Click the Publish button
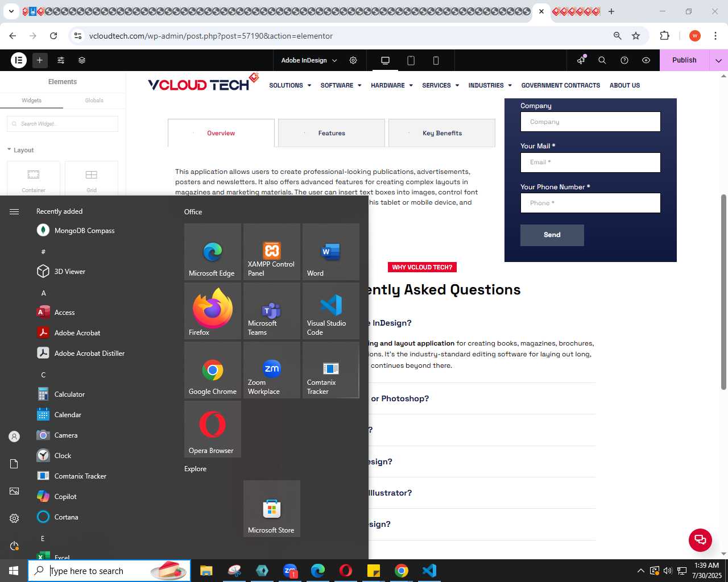This screenshot has width=728, height=582. 684,60
